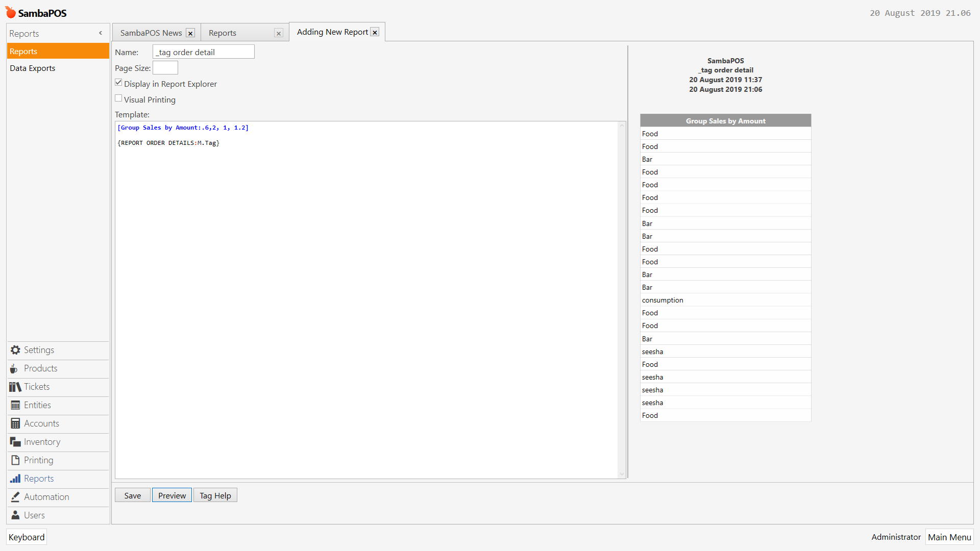Screen dimensions: 980x551
Task: Click the Entities icon in sidebar
Action: [x=15, y=405]
